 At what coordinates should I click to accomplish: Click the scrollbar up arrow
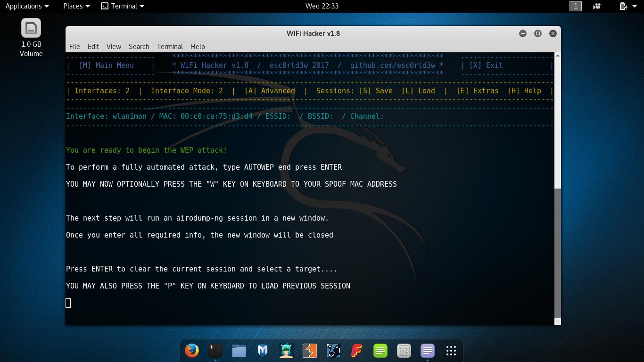pyautogui.click(x=558, y=56)
